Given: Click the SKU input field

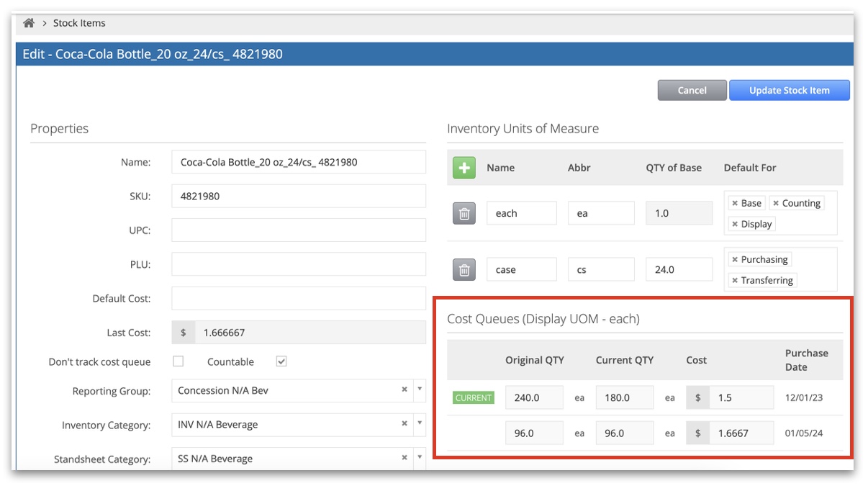Looking at the screenshot, I should (299, 196).
